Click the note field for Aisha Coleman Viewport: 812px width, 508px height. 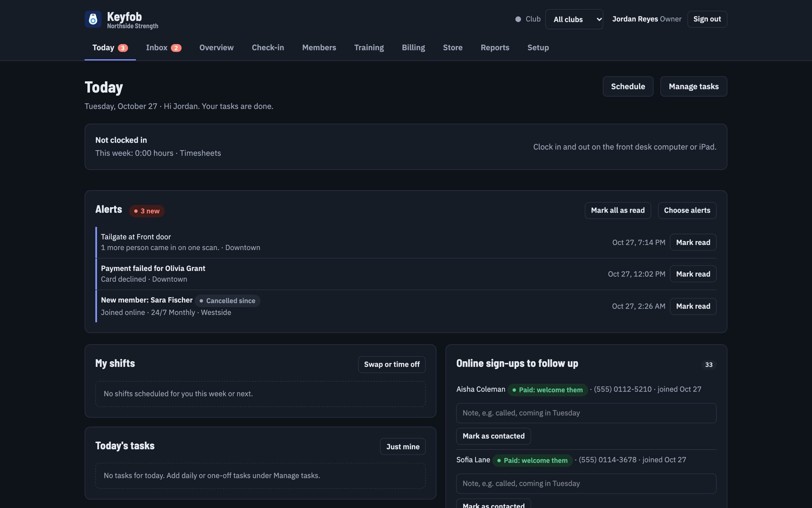tap(586, 413)
